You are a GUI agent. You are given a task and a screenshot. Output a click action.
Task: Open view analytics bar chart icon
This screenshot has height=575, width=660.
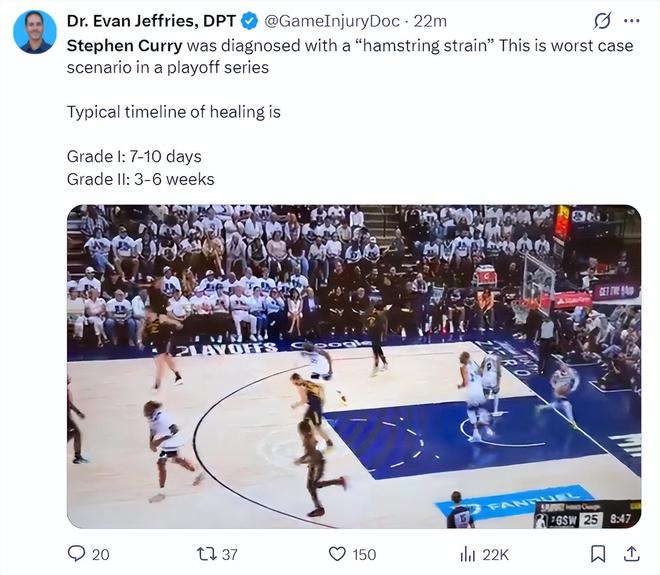[467, 553]
